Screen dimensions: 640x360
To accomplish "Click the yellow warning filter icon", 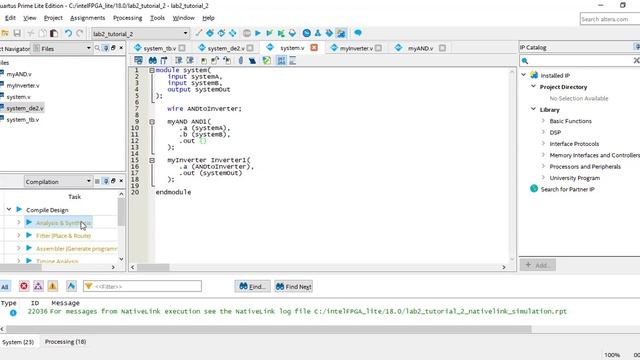I will (x=53, y=286).
